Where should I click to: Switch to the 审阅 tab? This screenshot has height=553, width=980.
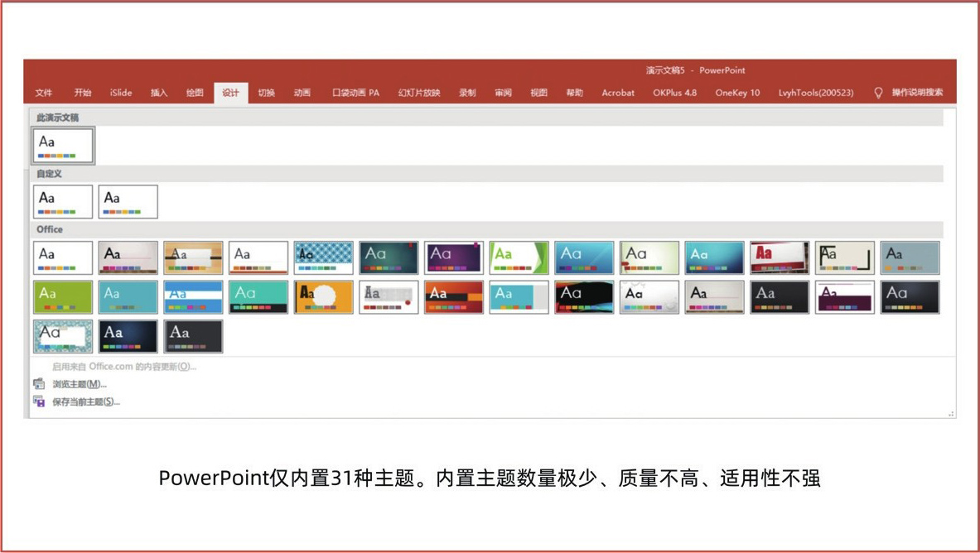click(503, 93)
